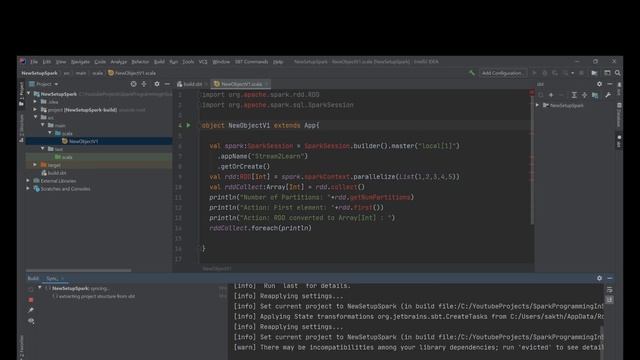Expand the target folder
The image size is (640, 360).
point(36,165)
